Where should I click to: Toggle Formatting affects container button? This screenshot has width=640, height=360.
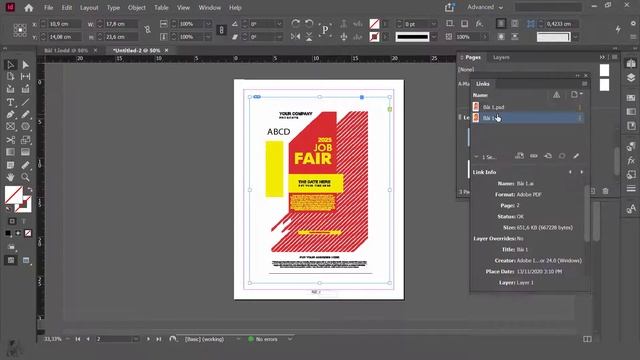12,221
